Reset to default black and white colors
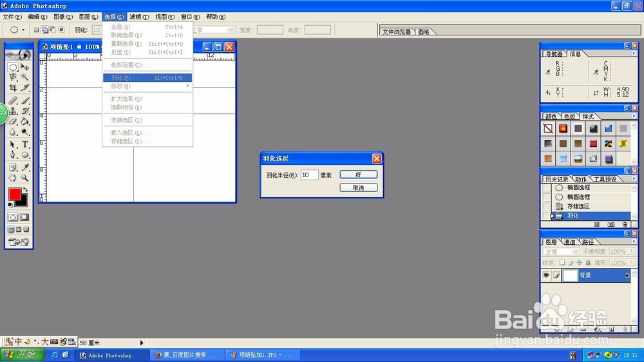 (10, 205)
